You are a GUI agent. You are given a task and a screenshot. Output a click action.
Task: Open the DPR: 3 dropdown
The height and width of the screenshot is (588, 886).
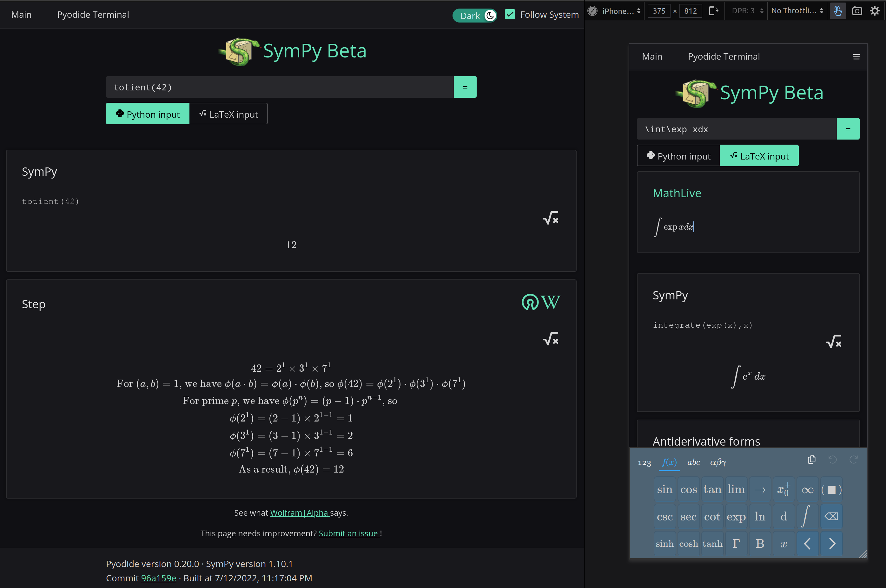click(746, 10)
